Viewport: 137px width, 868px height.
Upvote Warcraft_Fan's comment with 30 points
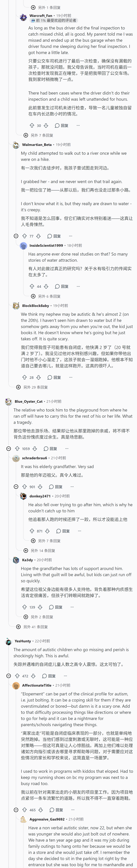(x=32, y=125)
